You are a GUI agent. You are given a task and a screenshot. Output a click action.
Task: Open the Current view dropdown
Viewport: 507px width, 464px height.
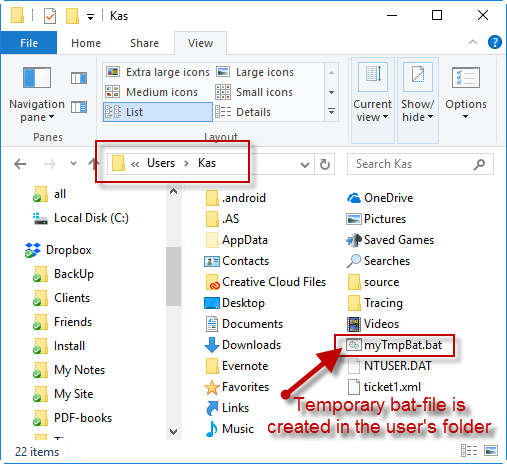(x=373, y=100)
